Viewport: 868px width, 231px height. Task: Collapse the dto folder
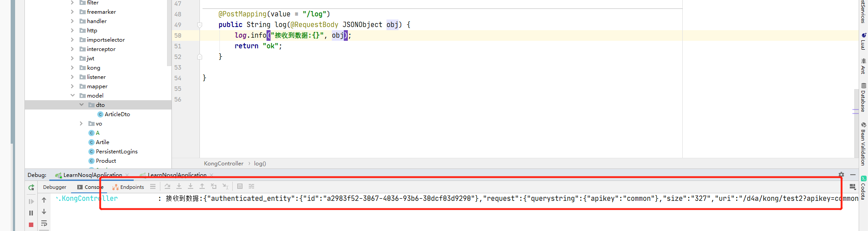tap(81, 105)
